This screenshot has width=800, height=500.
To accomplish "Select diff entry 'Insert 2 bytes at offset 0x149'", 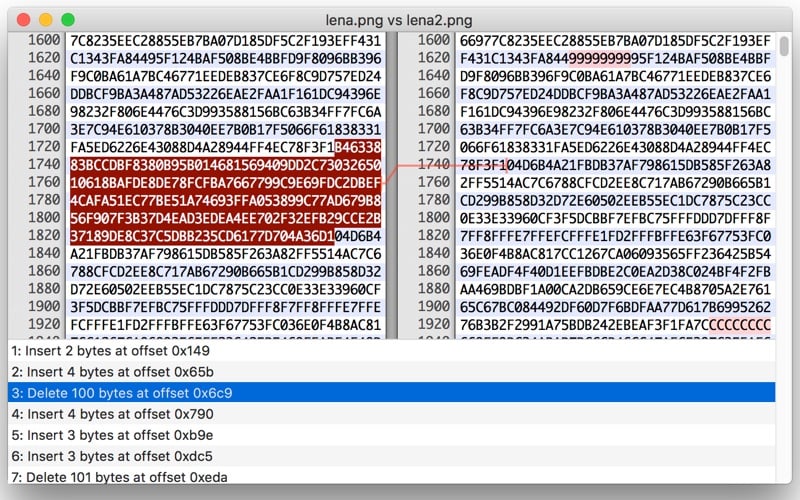I will coord(391,351).
